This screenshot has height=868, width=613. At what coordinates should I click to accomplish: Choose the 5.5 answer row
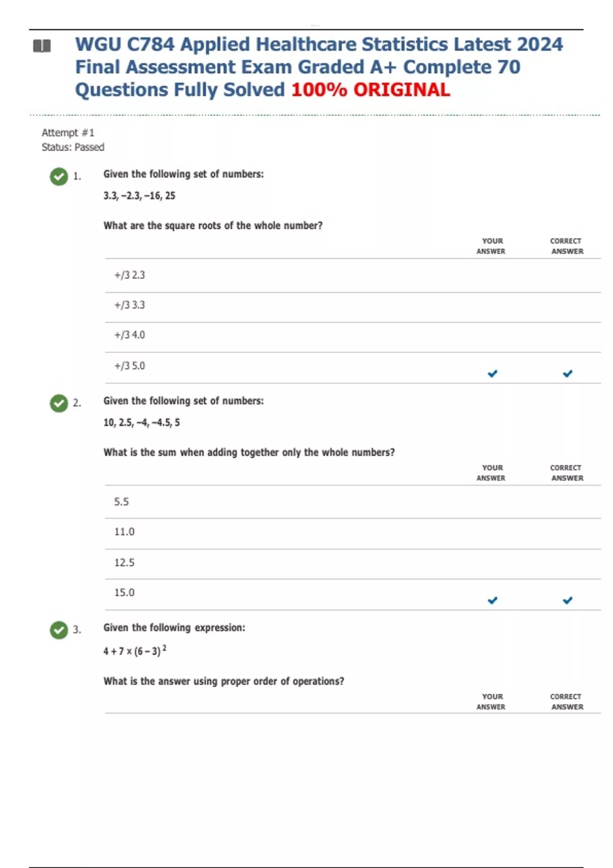point(122,502)
